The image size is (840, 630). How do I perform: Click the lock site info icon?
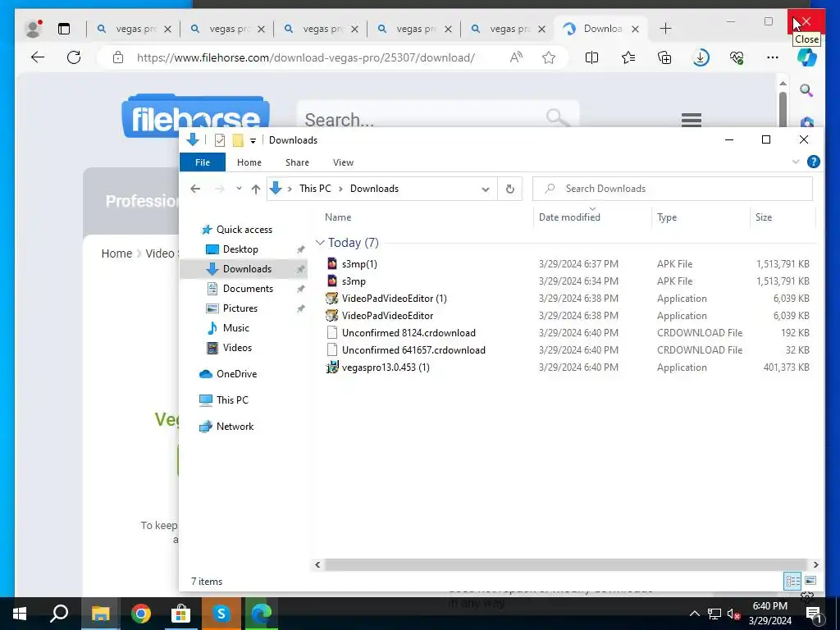(118, 57)
